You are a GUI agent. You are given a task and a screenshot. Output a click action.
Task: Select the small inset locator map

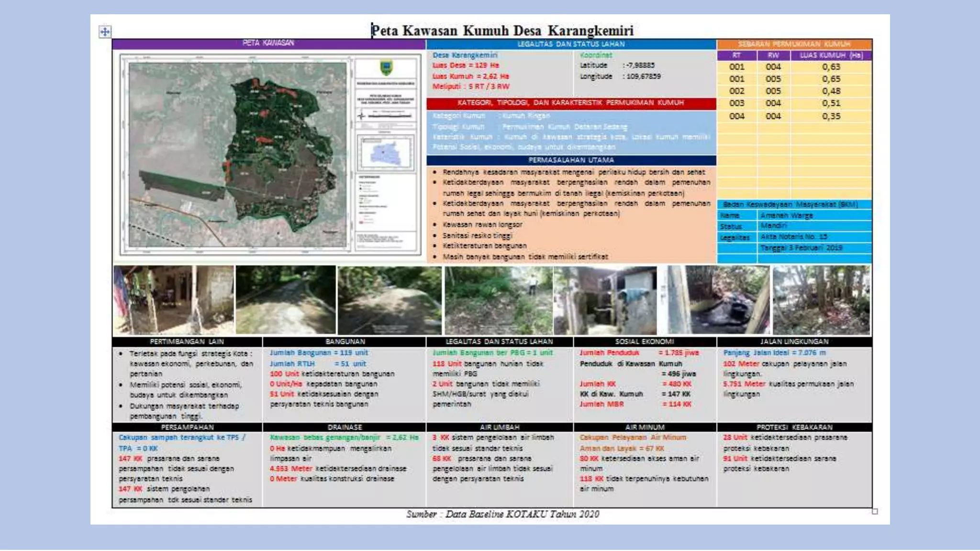tap(385, 153)
